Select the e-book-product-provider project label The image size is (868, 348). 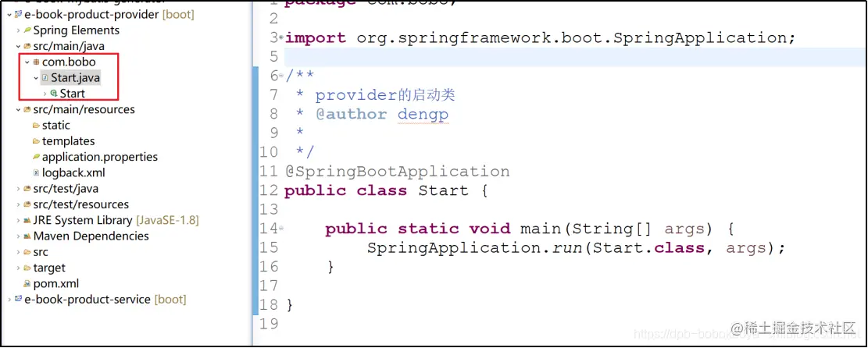point(92,14)
